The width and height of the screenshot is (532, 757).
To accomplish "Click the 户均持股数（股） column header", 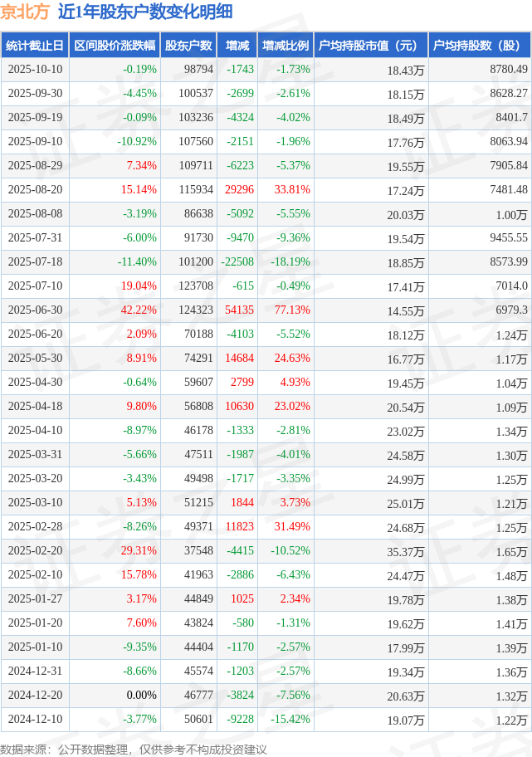I will [481, 46].
